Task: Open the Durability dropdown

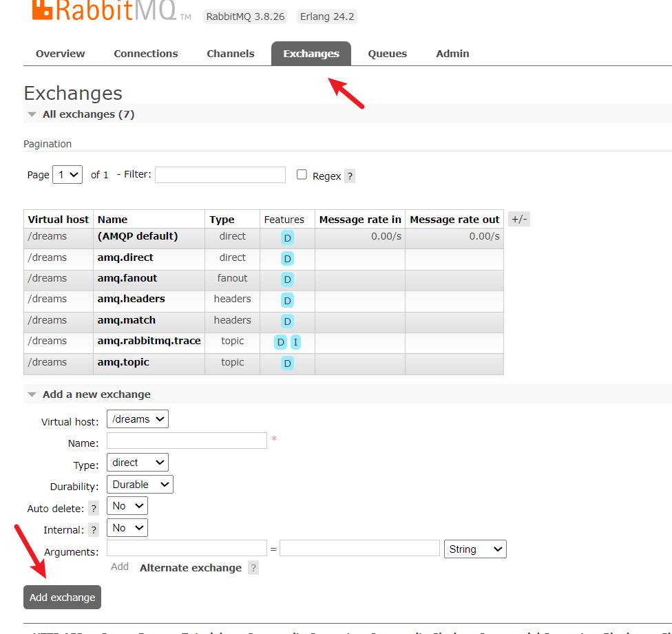Action: coord(140,485)
